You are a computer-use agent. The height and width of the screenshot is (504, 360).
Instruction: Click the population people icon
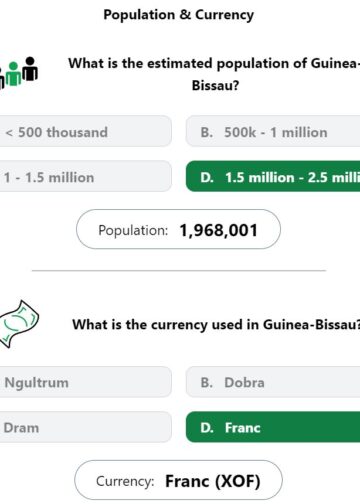(x=19, y=72)
